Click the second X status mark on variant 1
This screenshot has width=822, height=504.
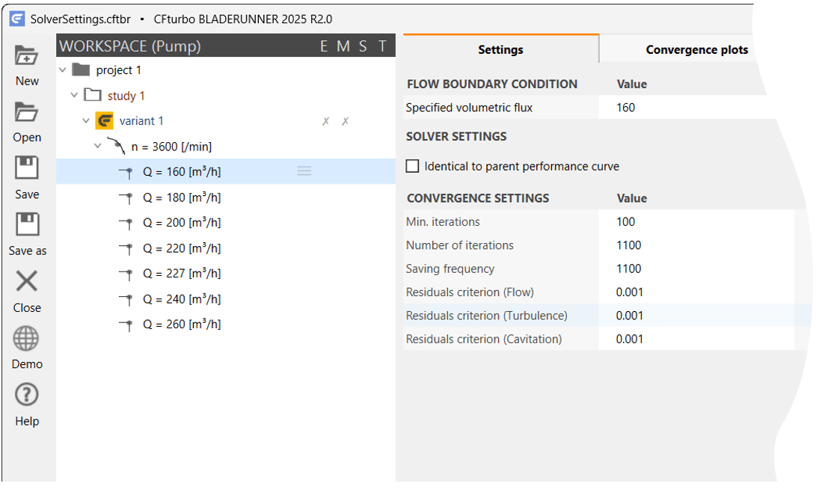(x=345, y=122)
